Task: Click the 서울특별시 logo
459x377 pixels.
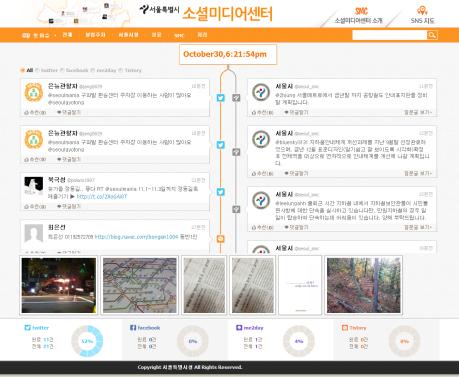Action: point(159,9)
